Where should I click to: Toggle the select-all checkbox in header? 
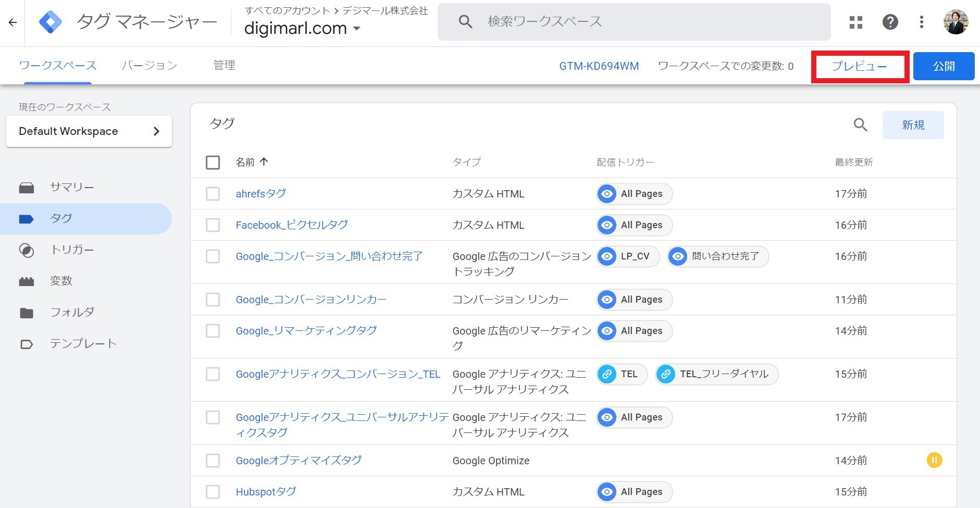pos(213,163)
